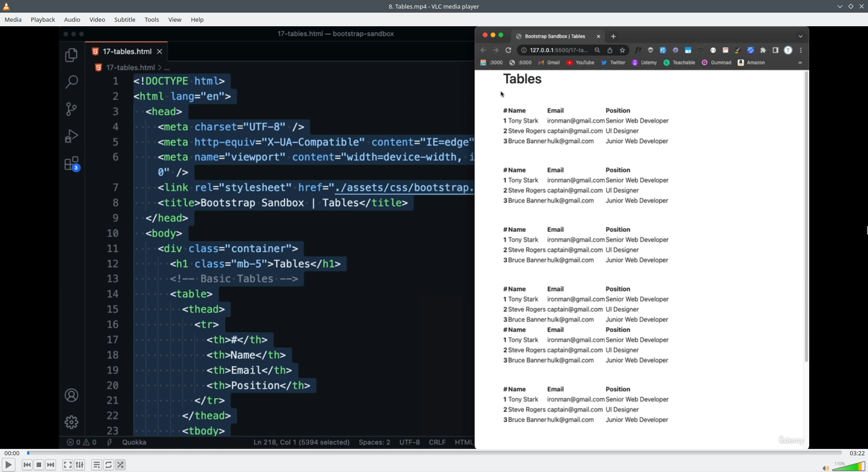
Task: Start the Run and Debug view
Action: tap(71, 136)
